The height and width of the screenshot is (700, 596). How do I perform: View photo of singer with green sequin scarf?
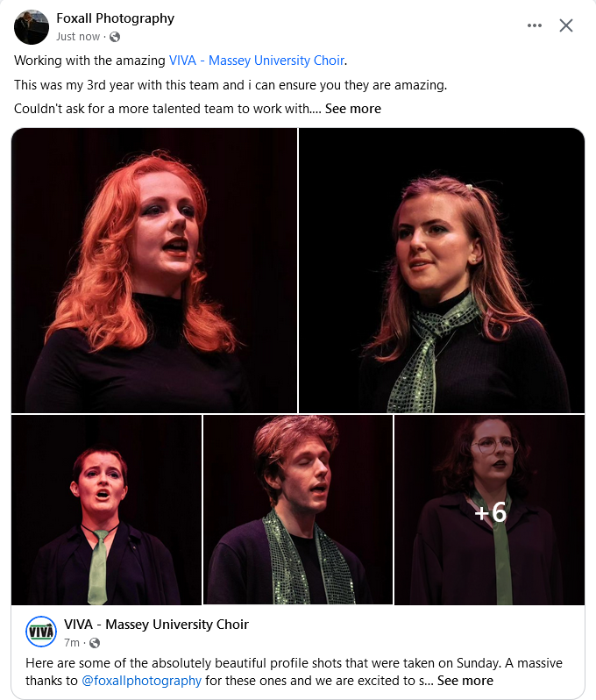click(x=442, y=270)
